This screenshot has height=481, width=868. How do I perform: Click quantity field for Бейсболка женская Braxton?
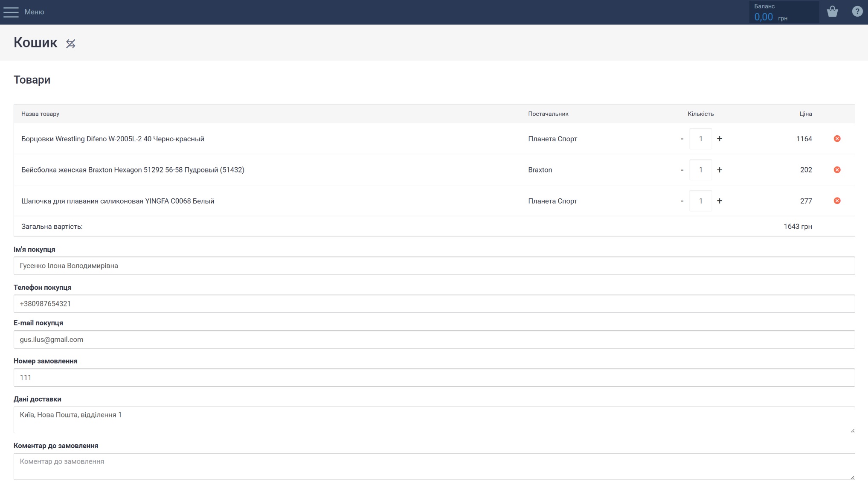click(x=700, y=170)
